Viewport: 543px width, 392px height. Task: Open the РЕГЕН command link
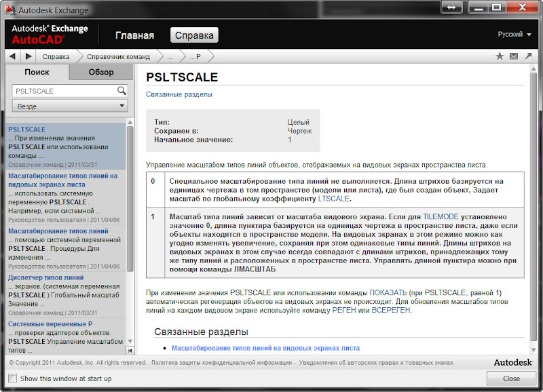(344, 311)
